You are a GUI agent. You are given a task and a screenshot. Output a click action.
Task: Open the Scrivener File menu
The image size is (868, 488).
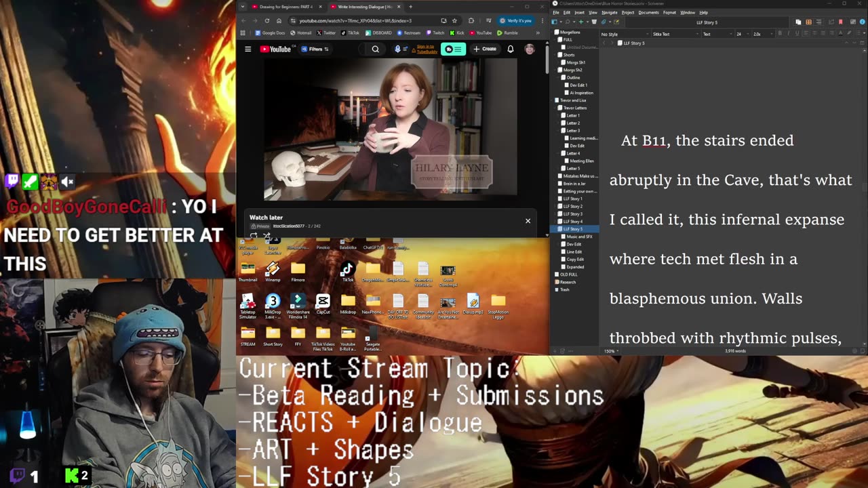pos(556,12)
